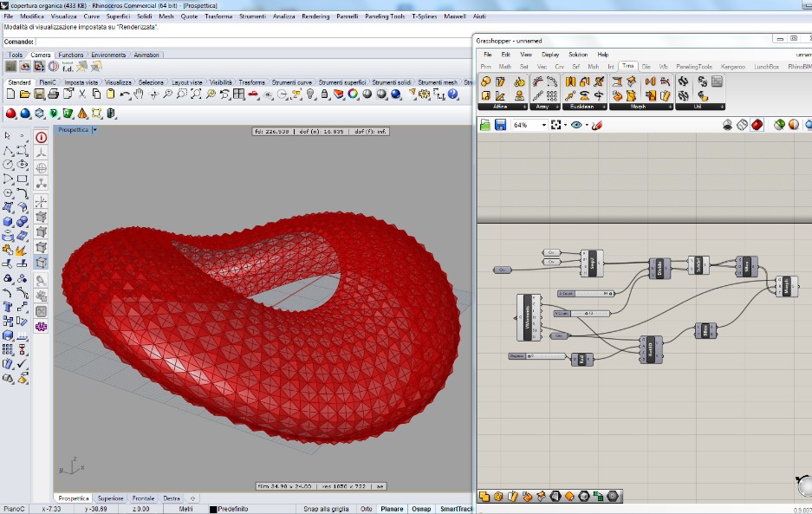Select the Circle tool in left sidebar
This screenshot has width=812, height=514.
pyautogui.click(x=8, y=165)
